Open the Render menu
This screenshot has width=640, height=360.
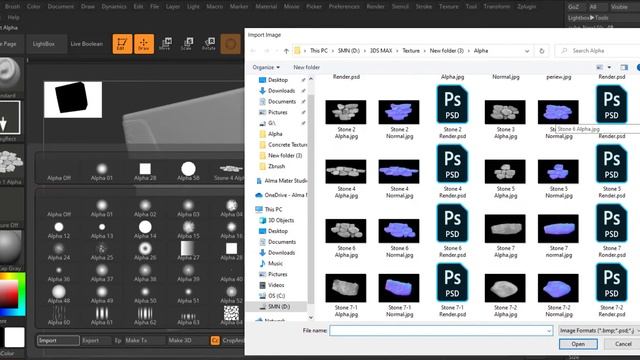coord(375,7)
